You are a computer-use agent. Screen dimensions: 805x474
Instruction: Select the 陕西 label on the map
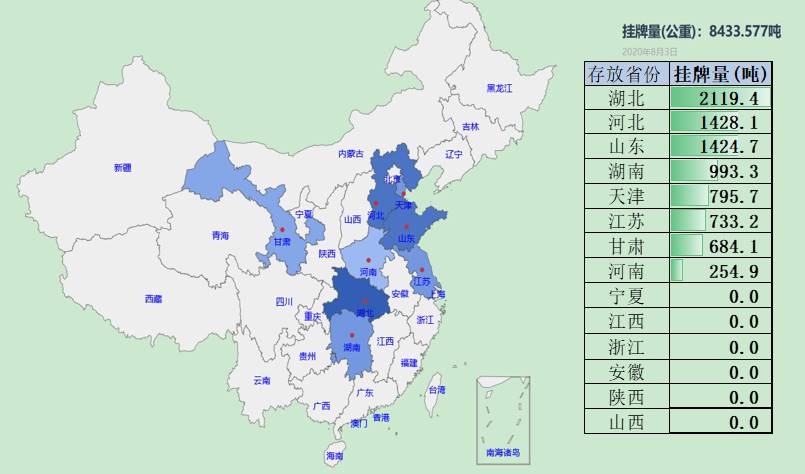(327, 254)
